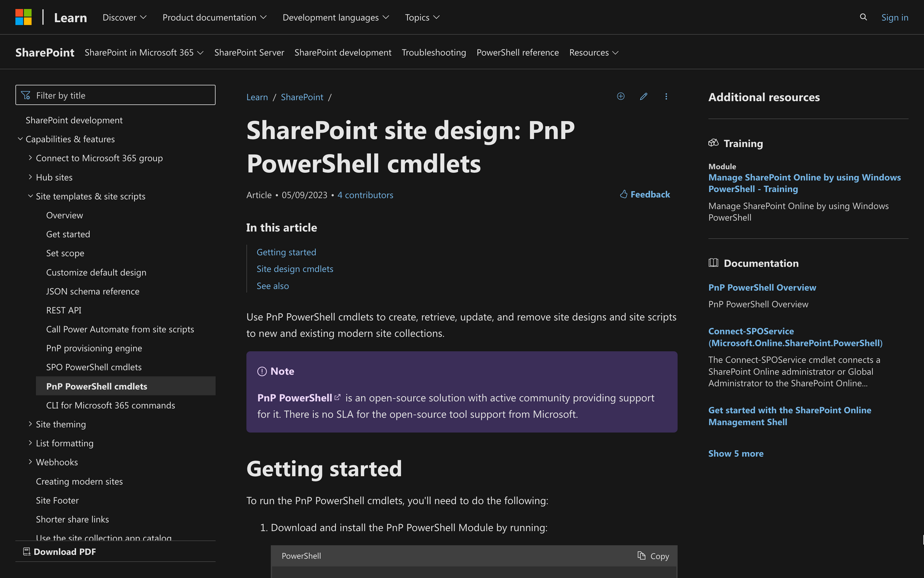Open the search magnifier icon
924x578 pixels.
pos(863,17)
